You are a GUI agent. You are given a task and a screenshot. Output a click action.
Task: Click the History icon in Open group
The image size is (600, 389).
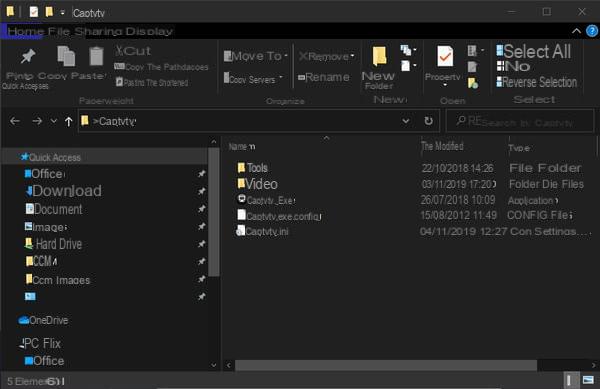click(x=473, y=83)
